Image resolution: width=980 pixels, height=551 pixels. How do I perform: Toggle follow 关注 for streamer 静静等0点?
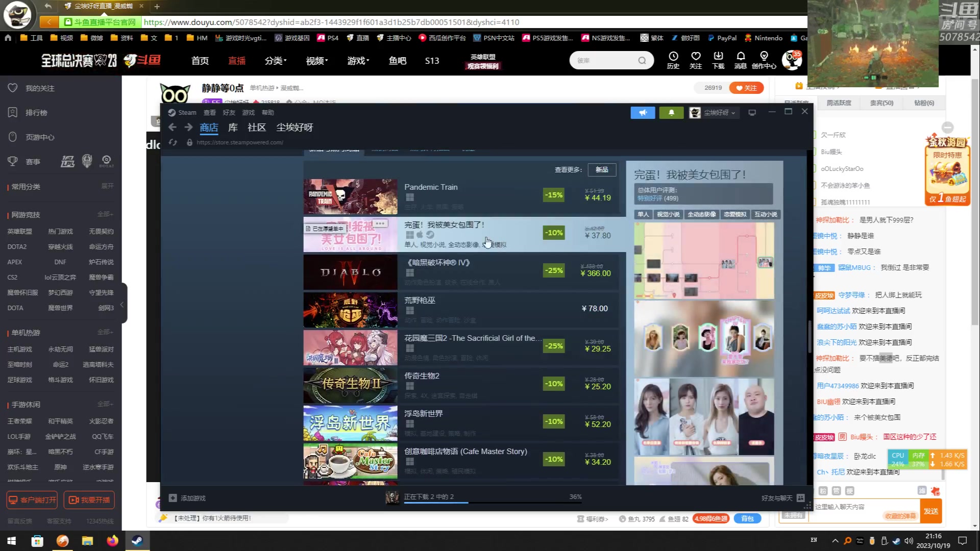click(746, 88)
